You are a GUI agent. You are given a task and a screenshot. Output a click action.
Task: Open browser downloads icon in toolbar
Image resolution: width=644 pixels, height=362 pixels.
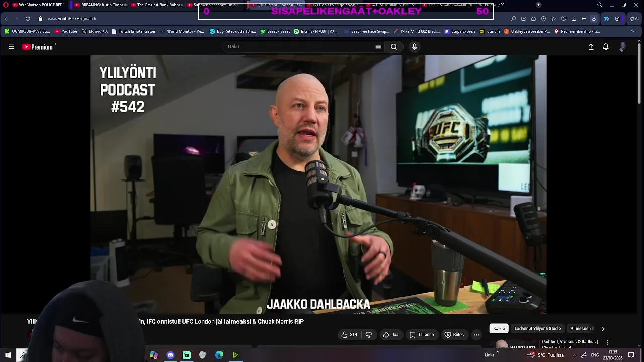(574, 19)
